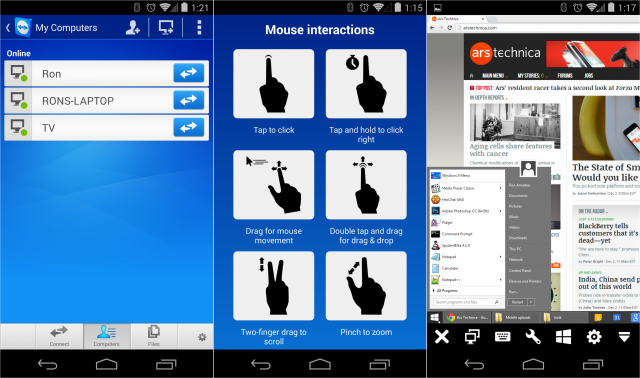Select the RONS-LAPTOP computer entry
Screen dimensions: 640x378
click(x=106, y=100)
